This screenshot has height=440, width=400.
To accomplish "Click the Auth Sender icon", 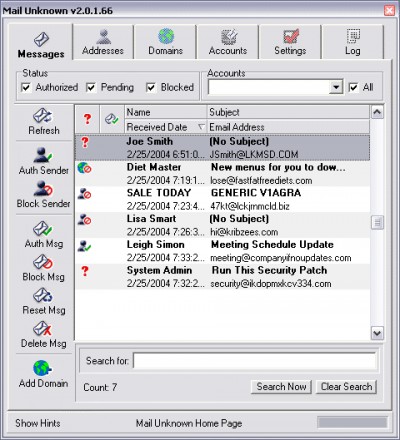I will pos(42,155).
